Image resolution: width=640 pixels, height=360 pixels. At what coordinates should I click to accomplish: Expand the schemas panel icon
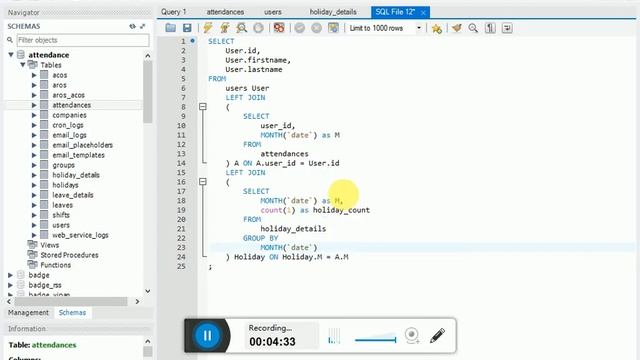(142, 26)
